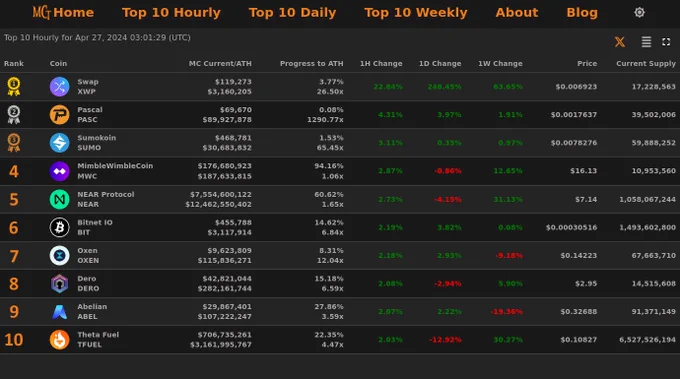Open the Blog page
This screenshot has width=680, height=379.
[x=582, y=13]
